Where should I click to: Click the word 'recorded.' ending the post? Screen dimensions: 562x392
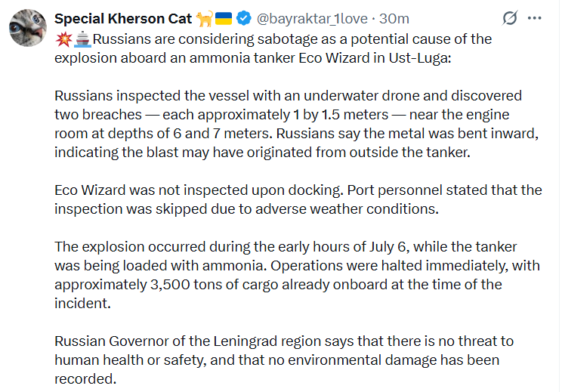tap(85, 378)
